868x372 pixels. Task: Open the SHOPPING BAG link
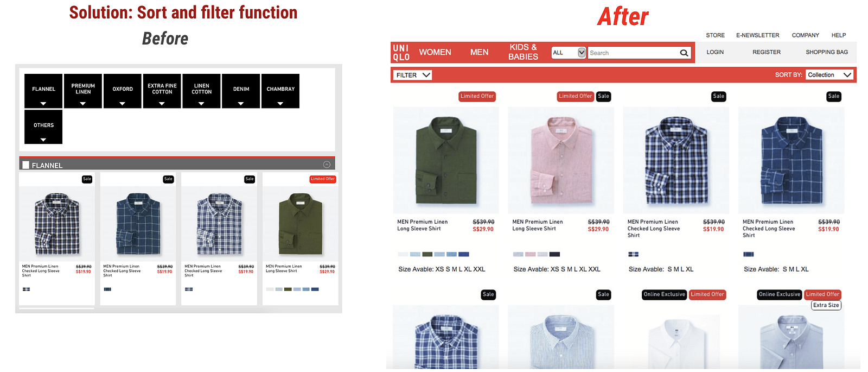click(827, 52)
